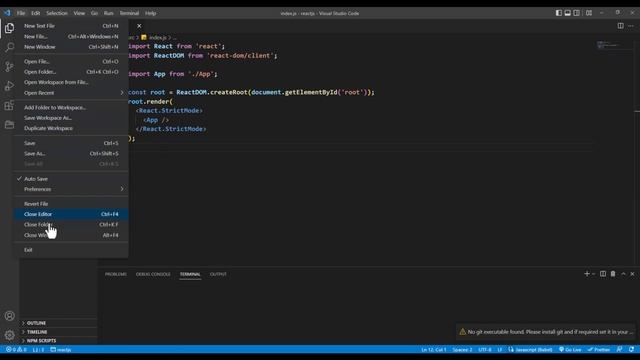
Task: Click UTF-8 encoding in status bar
Action: 484,349
